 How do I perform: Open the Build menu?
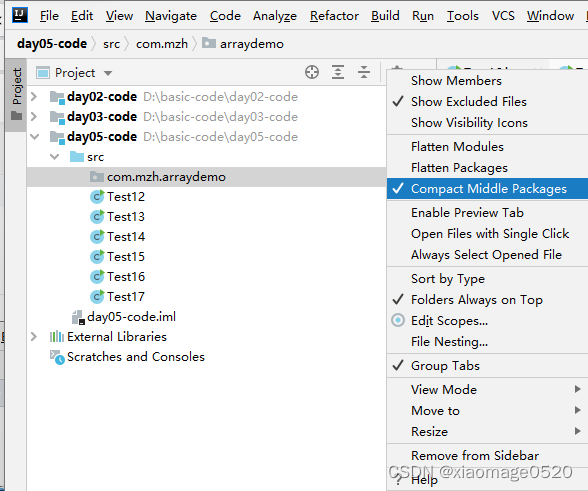coord(385,16)
